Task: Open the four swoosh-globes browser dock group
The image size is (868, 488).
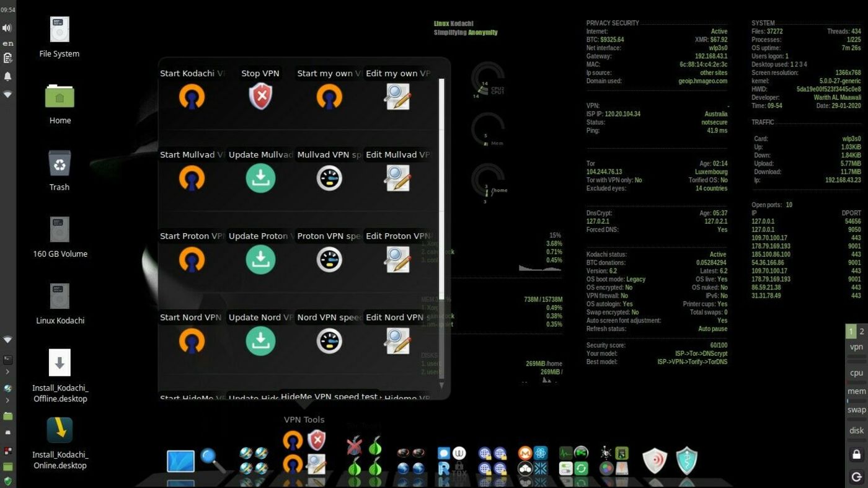Action: 254,460
